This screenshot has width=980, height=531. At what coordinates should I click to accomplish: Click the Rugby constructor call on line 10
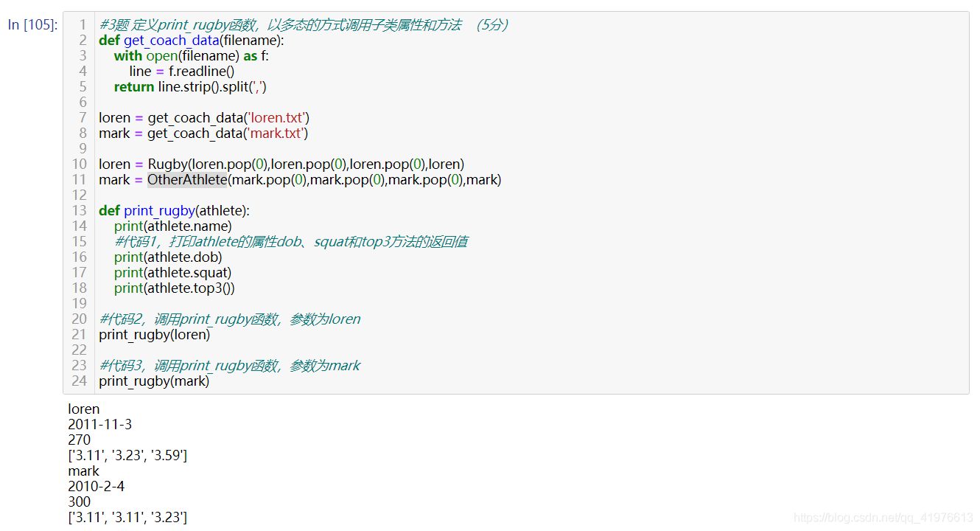306,164
